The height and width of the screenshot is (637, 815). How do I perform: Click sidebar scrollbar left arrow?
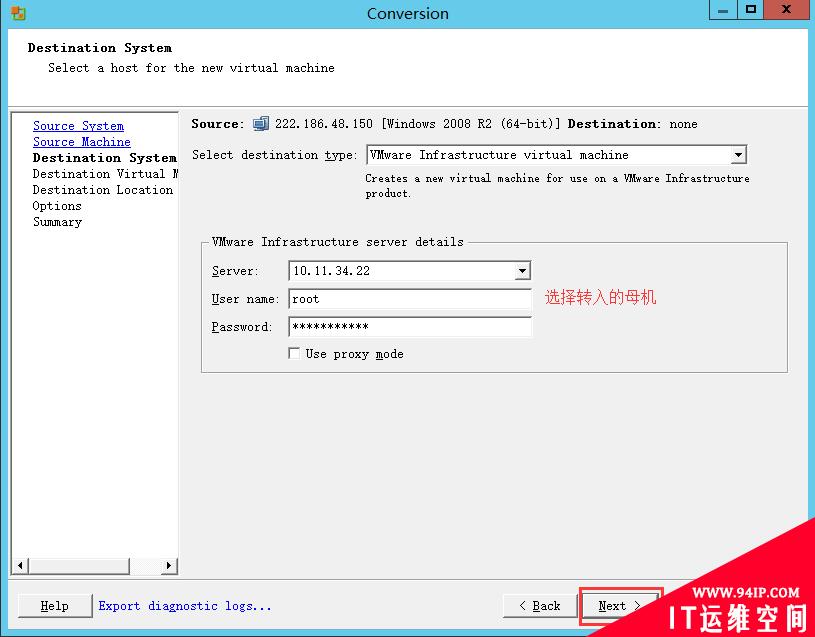tap(20, 565)
